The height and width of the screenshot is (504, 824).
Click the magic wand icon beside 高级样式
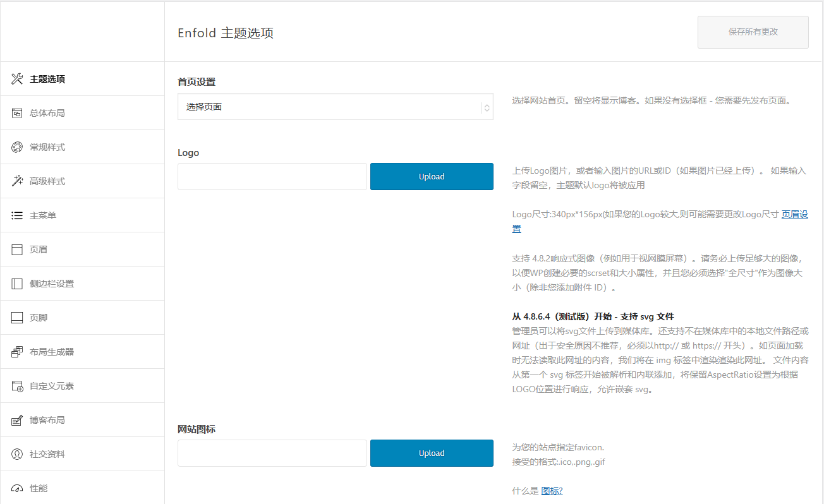point(17,181)
